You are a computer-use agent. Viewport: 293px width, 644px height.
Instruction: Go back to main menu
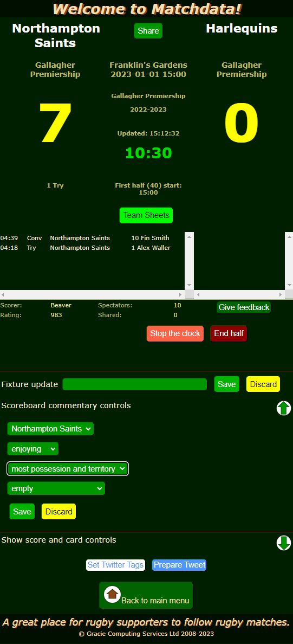(146, 595)
